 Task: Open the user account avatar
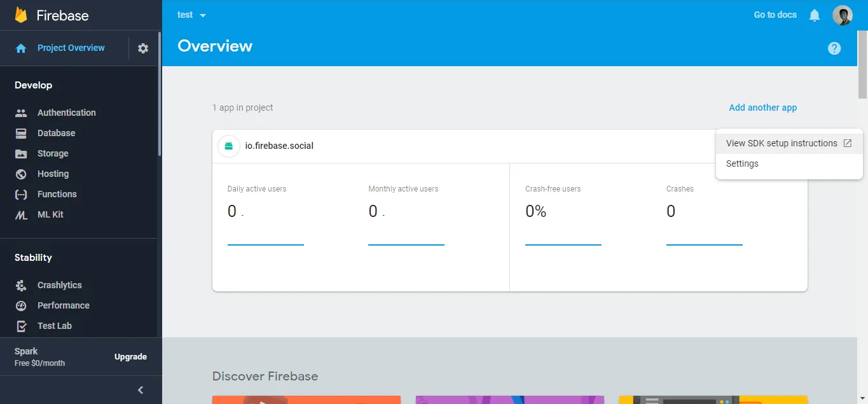[843, 15]
